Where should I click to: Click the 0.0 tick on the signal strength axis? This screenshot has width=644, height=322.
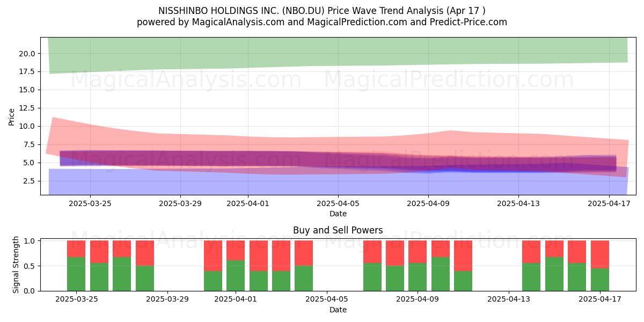30,291
